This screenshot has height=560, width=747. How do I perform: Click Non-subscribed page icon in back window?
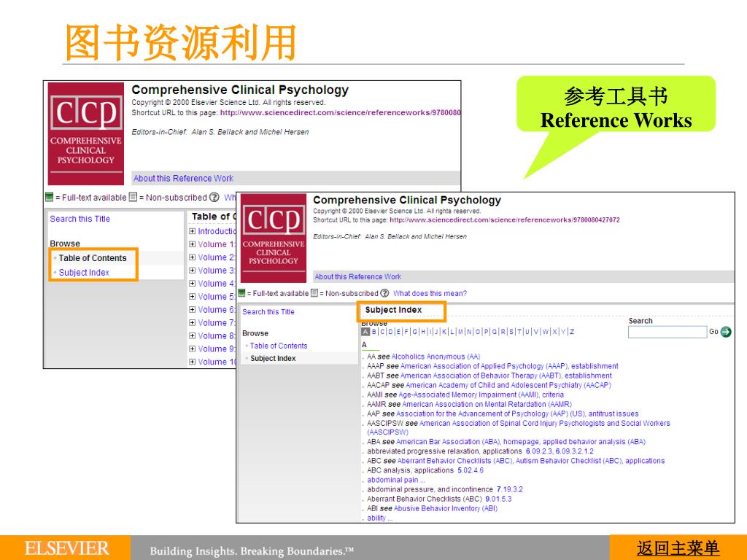tap(133, 197)
